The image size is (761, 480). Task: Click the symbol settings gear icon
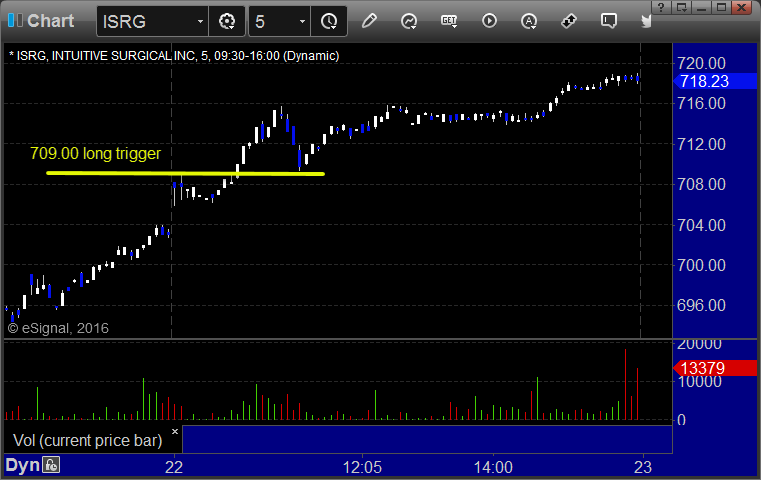click(x=227, y=21)
